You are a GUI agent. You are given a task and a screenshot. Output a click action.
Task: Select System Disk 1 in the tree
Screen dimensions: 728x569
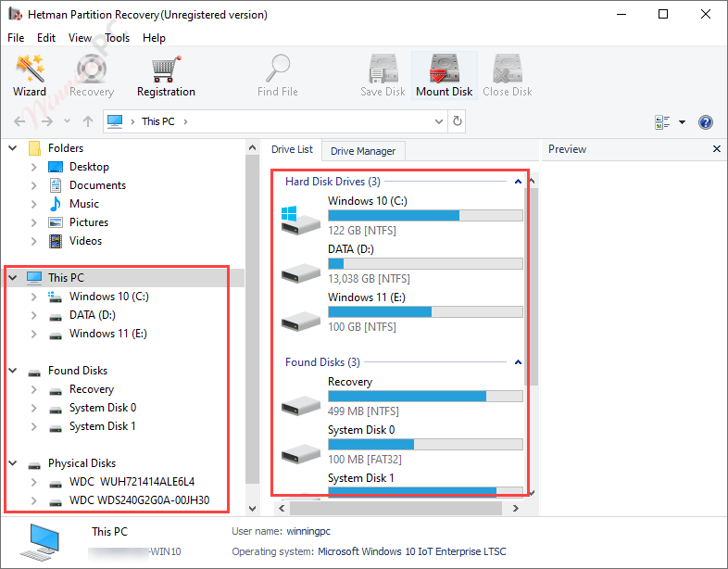click(102, 426)
